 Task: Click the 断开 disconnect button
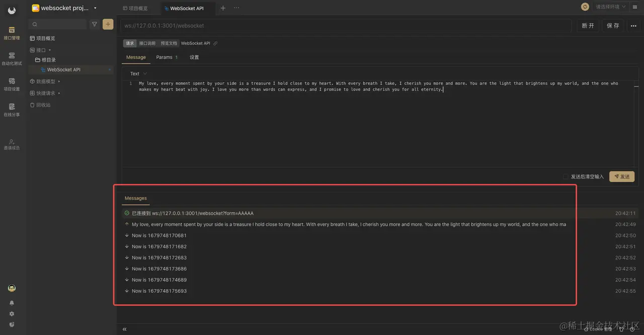[587, 25]
